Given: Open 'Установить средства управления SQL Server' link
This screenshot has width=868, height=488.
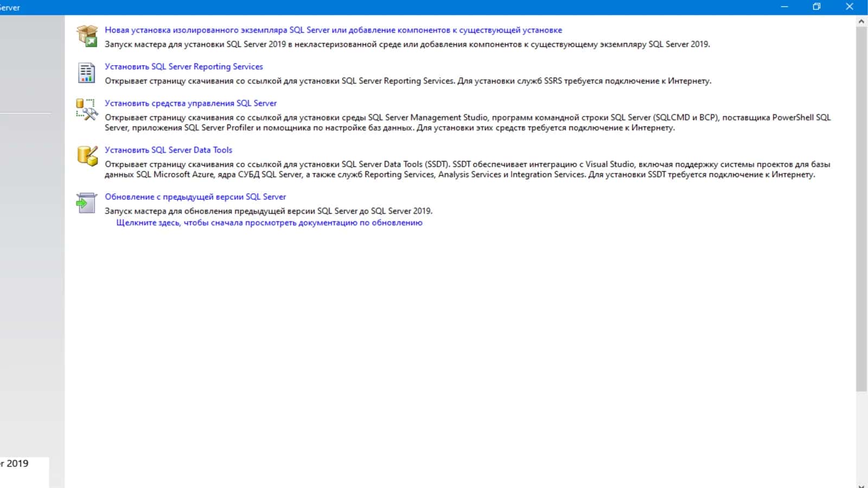Looking at the screenshot, I should [x=190, y=103].
